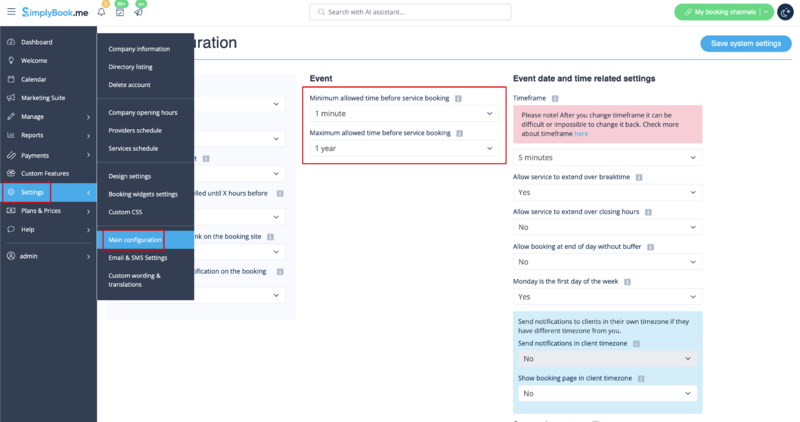This screenshot has height=422, width=800.
Task: Click Save system settings button
Action: pos(745,44)
